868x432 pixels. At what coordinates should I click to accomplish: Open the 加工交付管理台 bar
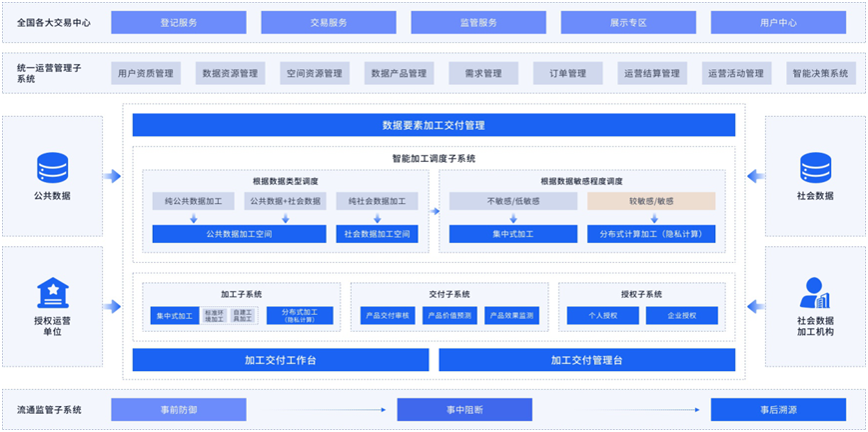pos(586,360)
